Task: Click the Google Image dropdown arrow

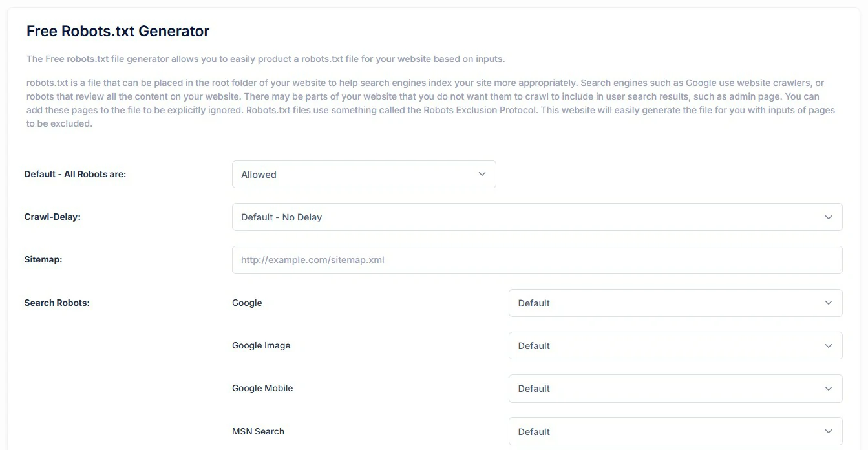Action: (x=828, y=345)
